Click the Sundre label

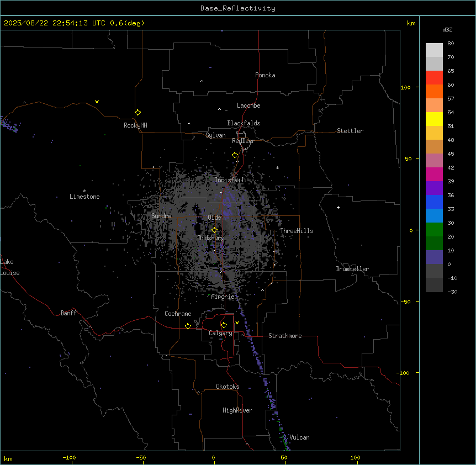pos(161,216)
